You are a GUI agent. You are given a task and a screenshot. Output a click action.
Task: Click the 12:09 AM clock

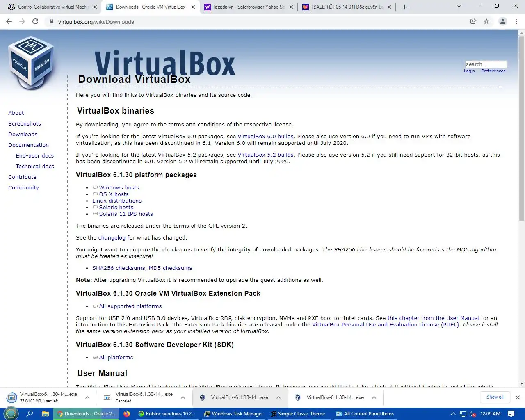point(491,414)
